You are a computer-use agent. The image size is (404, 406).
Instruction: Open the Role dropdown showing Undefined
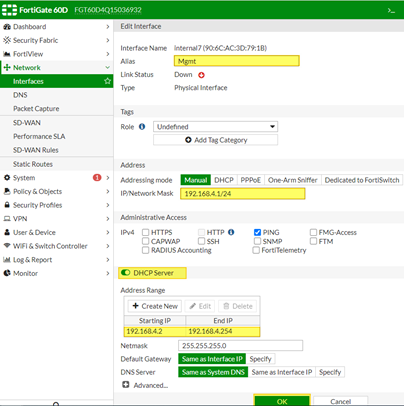tap(215, 127)
